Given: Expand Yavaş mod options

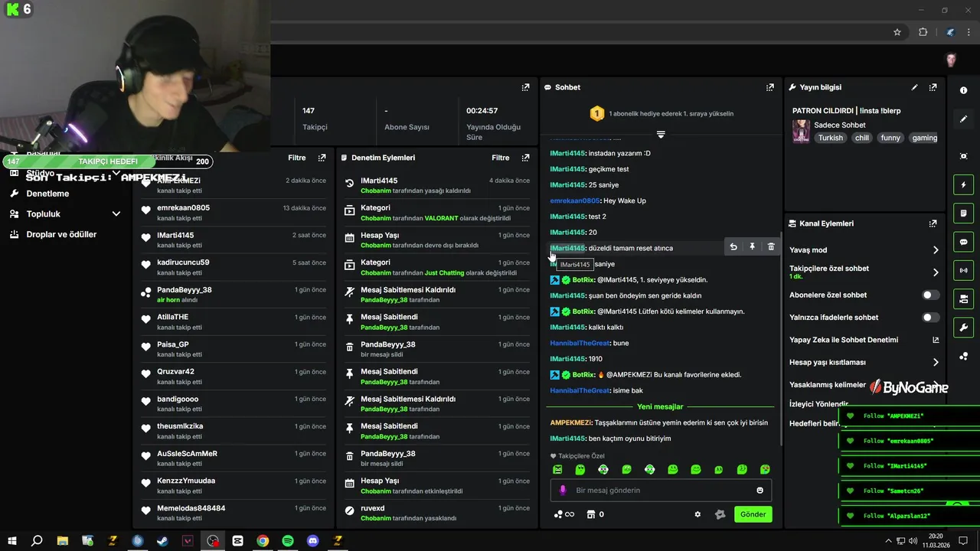Looking at the screenshot, I should click(935, 249).
